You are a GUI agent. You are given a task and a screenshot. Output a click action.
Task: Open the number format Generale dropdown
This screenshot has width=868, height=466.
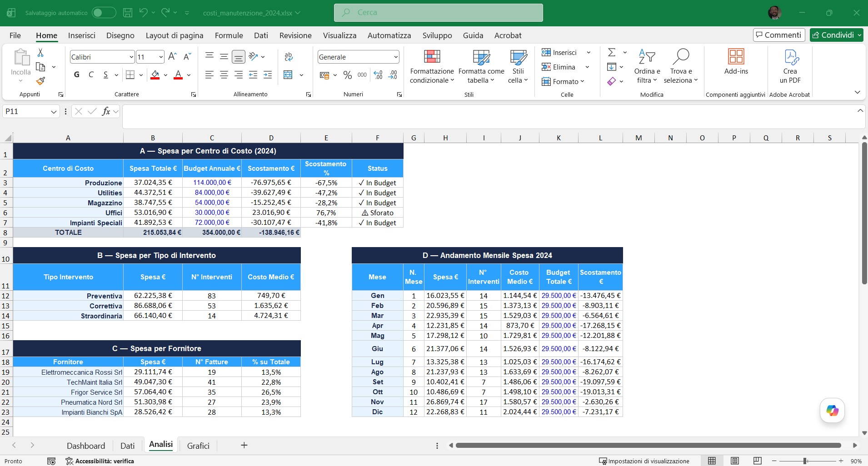[x=396, y=57]
